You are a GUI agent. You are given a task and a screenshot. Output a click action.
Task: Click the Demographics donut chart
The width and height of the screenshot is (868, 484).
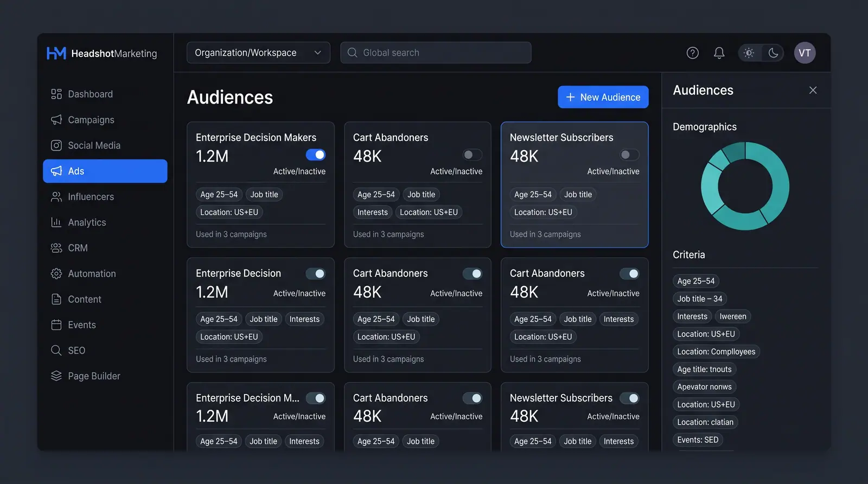coord(745,186)
